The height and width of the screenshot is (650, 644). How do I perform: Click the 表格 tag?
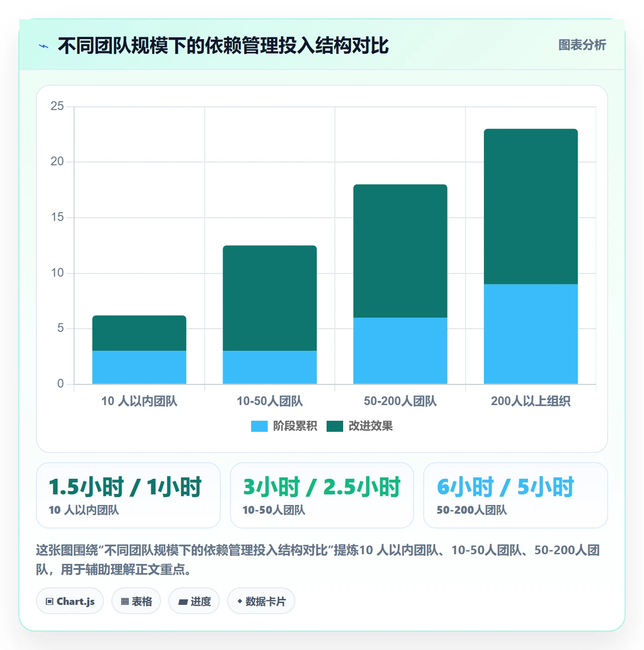136,601
